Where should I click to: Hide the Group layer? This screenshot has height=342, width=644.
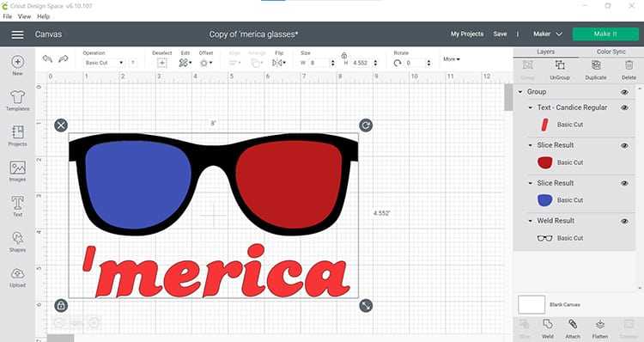(625, 92)
